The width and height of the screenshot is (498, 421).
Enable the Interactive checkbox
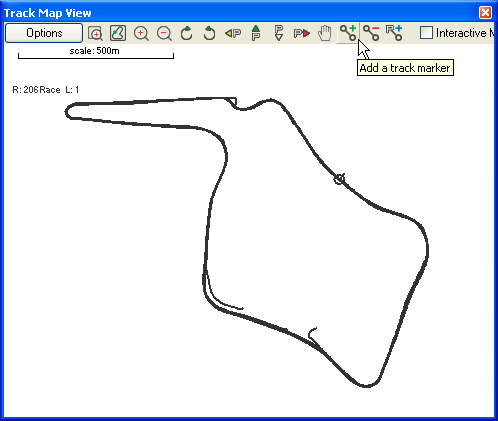tap(426, 33)
